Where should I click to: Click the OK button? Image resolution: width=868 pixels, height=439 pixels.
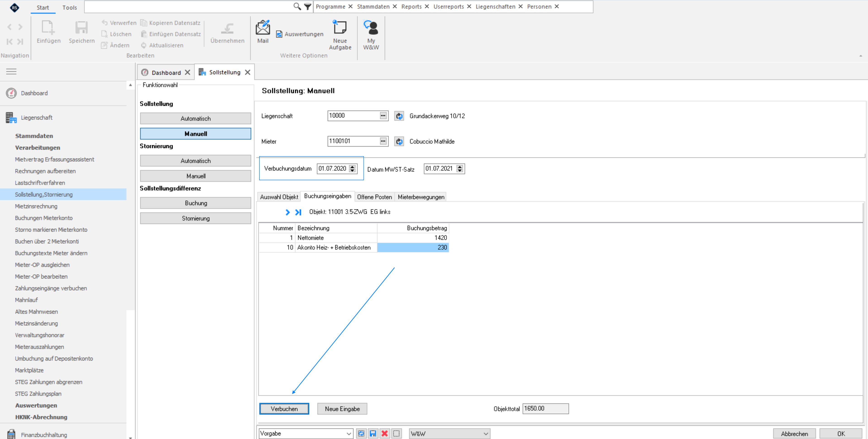pos(841,434)
